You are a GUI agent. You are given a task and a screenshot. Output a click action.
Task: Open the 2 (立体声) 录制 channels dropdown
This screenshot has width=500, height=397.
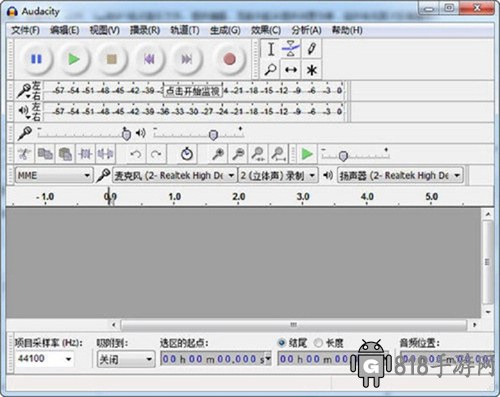pos(278,175)
